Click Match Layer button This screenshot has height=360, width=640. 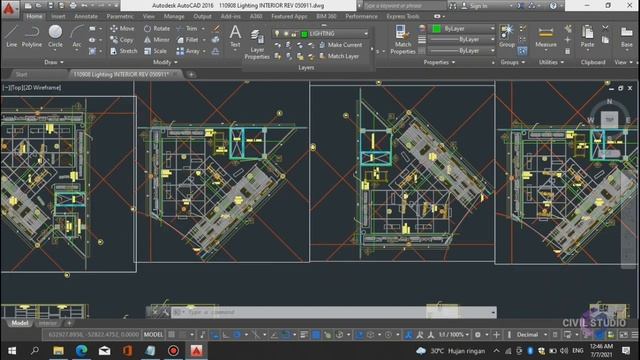(338, 56)
